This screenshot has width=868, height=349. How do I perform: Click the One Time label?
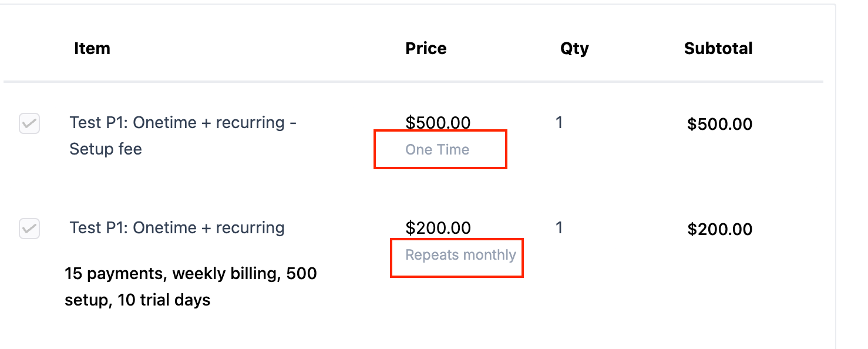click(437, 150)
